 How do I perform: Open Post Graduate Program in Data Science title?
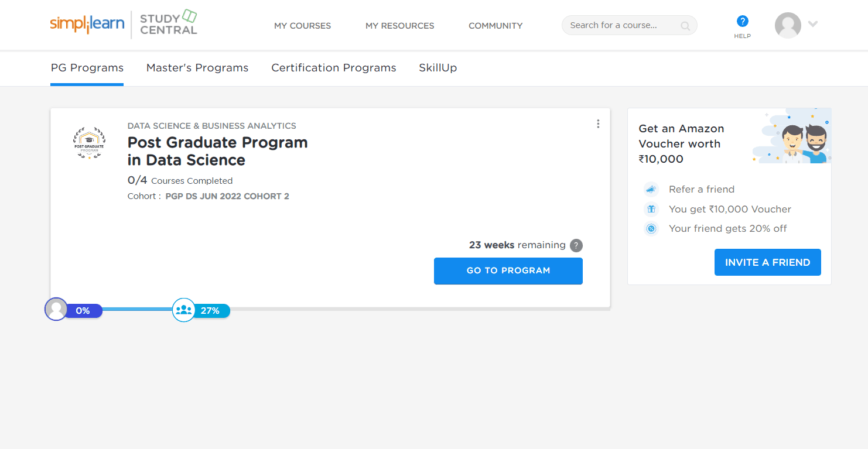(218, 151)
